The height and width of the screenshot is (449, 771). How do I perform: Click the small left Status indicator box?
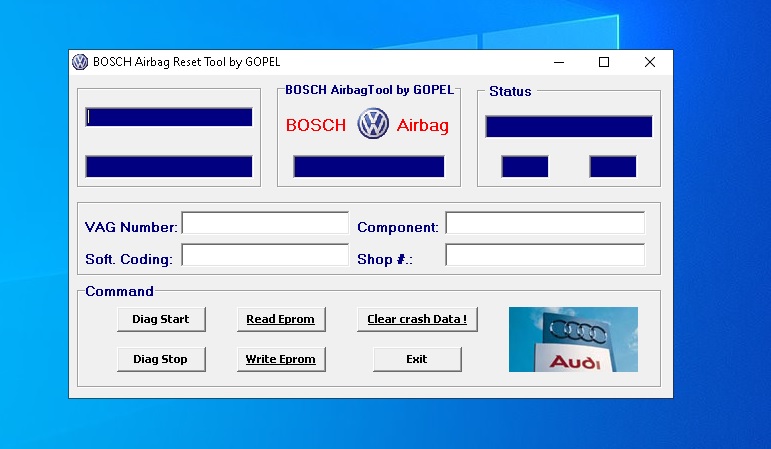525,167
